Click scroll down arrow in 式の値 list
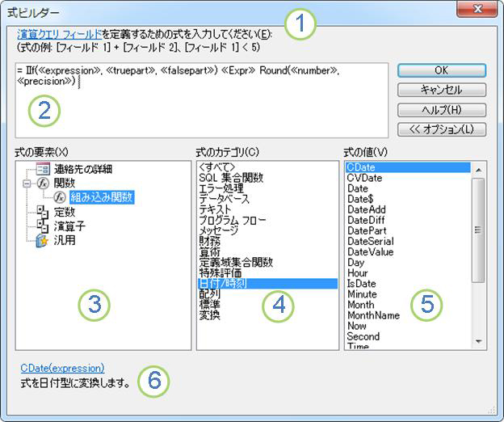This screenshot has height=422, width=504. tap(478, 342)
